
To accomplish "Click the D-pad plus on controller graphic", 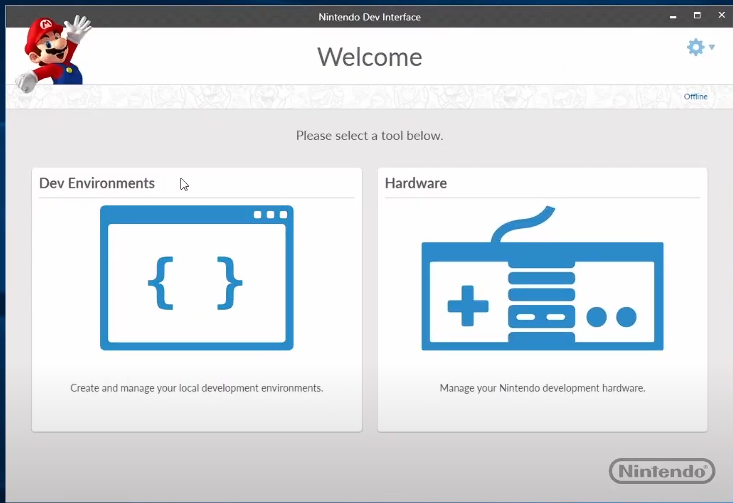I will click(467, 306).
